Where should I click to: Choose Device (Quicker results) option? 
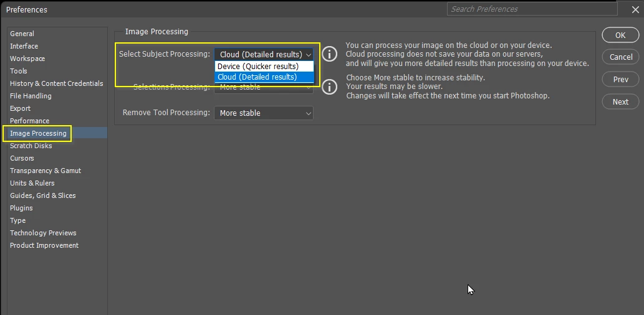pos(264,67)
